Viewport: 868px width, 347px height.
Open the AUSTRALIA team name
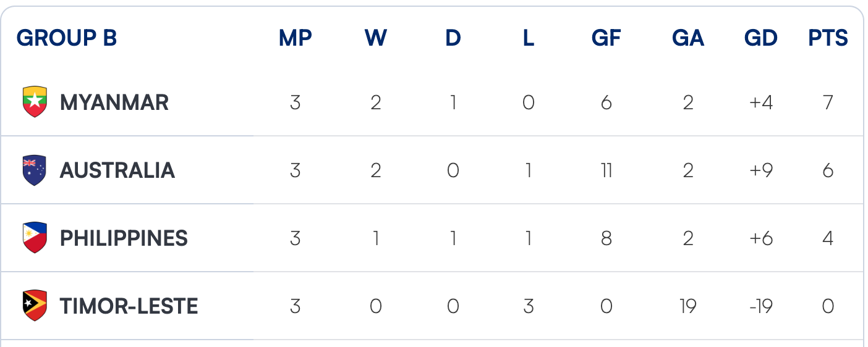point(117,170)
